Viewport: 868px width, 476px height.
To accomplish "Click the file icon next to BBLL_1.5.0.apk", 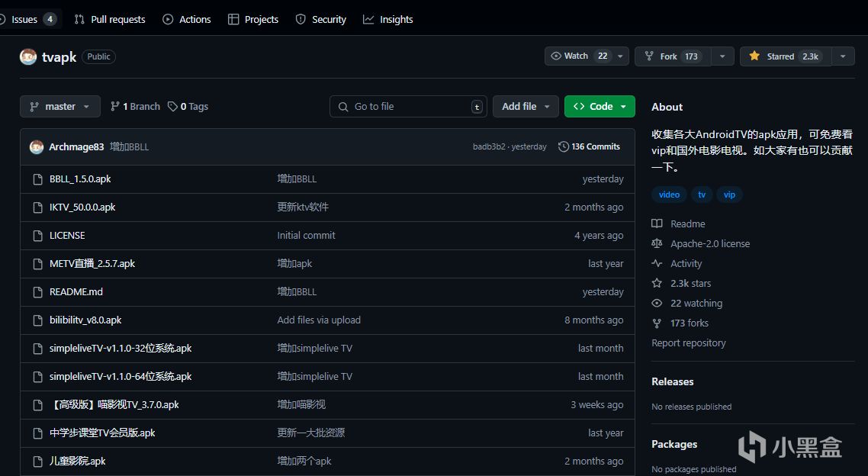I will point(37,179).
